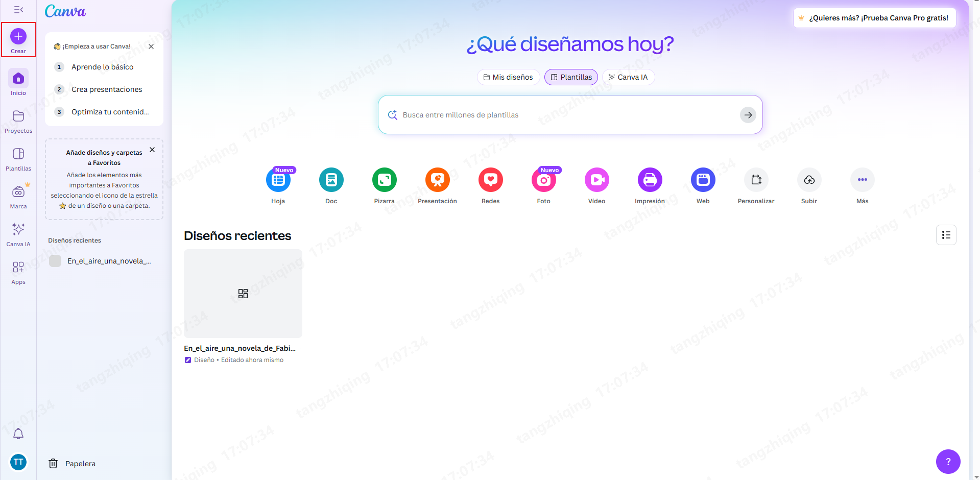Show notifications bell
Image resolution: width=980 pixels, height=480 pixels.
pyautogui.click(x=18, y=434)
